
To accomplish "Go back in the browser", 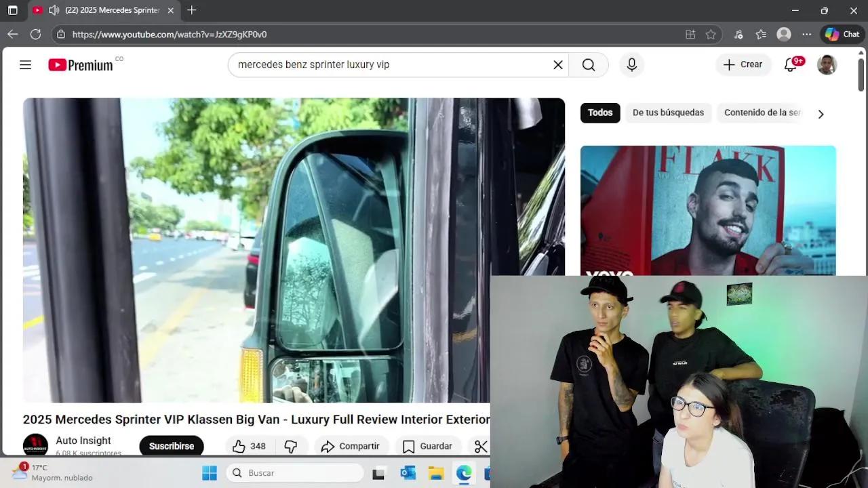I will 13,34.
